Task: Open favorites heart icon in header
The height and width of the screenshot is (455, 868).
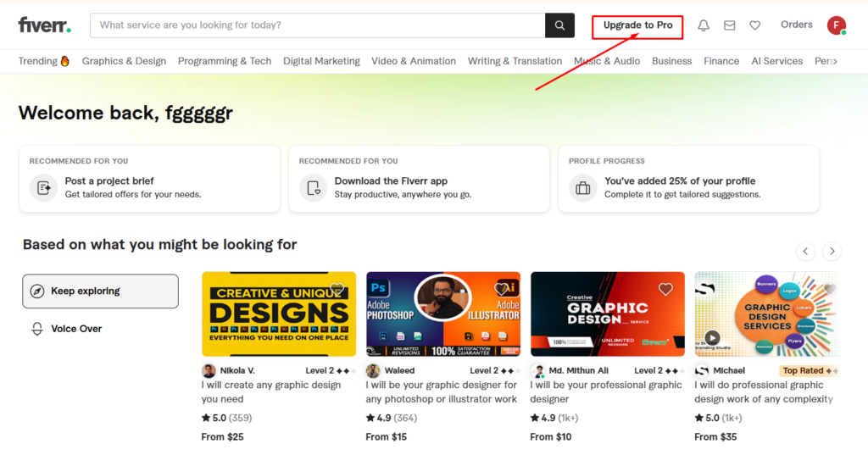Action: pyautogui.click(x=755, y=25)
